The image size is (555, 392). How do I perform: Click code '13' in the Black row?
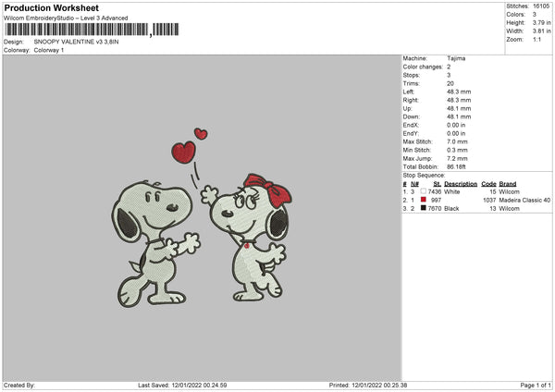[493, 208]
